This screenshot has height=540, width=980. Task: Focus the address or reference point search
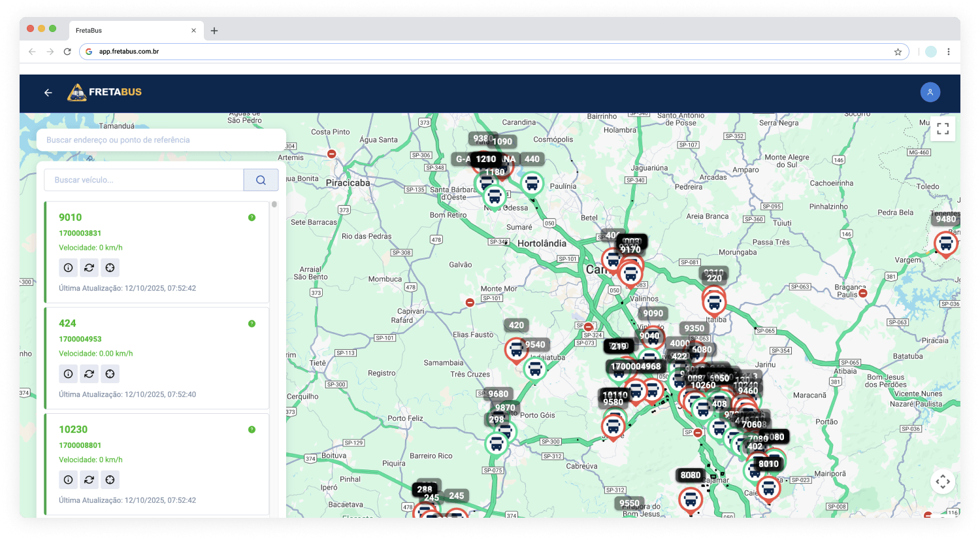(x=160, y=140)
